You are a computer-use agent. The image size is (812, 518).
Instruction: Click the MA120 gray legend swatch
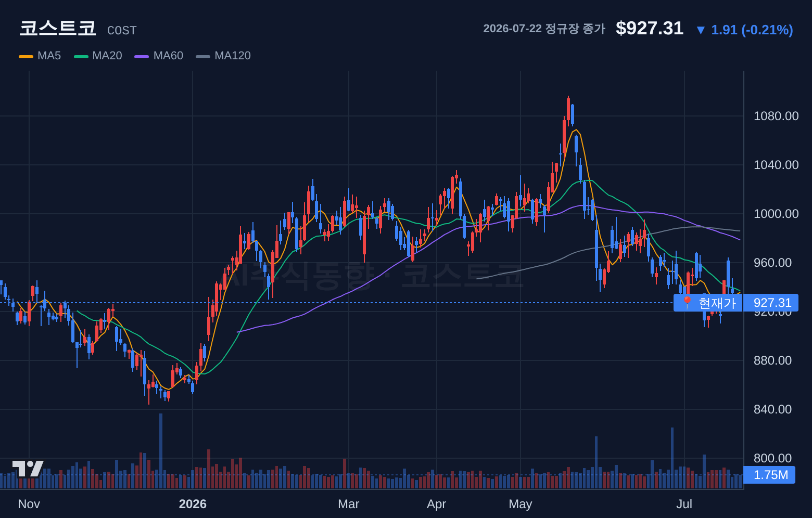203,56
